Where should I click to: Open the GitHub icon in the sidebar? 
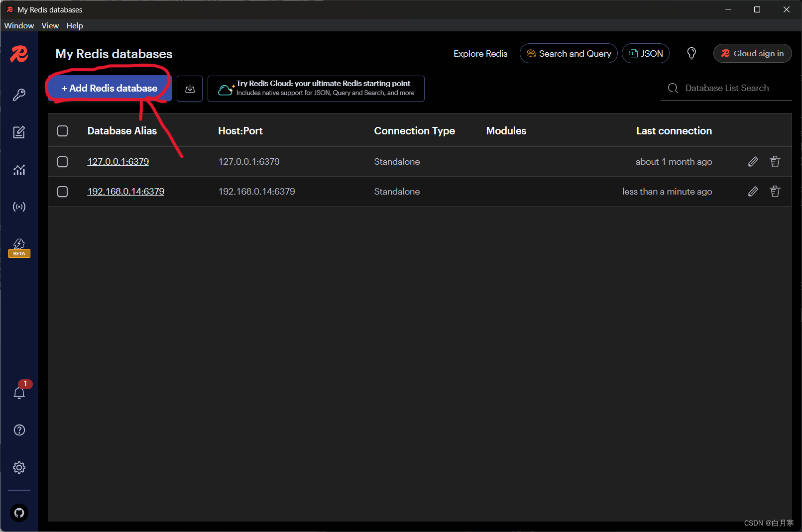19,513
